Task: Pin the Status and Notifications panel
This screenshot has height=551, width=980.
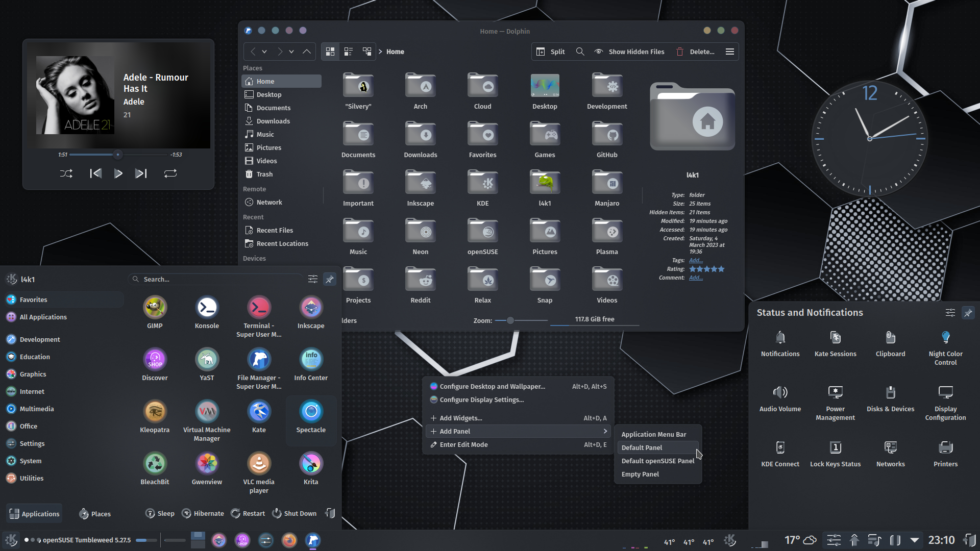Action: click(968, 313)
